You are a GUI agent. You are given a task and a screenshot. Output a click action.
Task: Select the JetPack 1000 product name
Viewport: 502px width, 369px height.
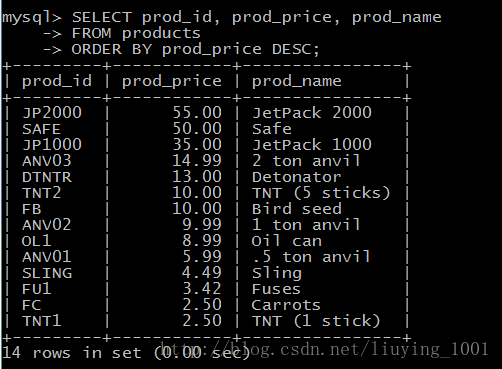(312, 145)
